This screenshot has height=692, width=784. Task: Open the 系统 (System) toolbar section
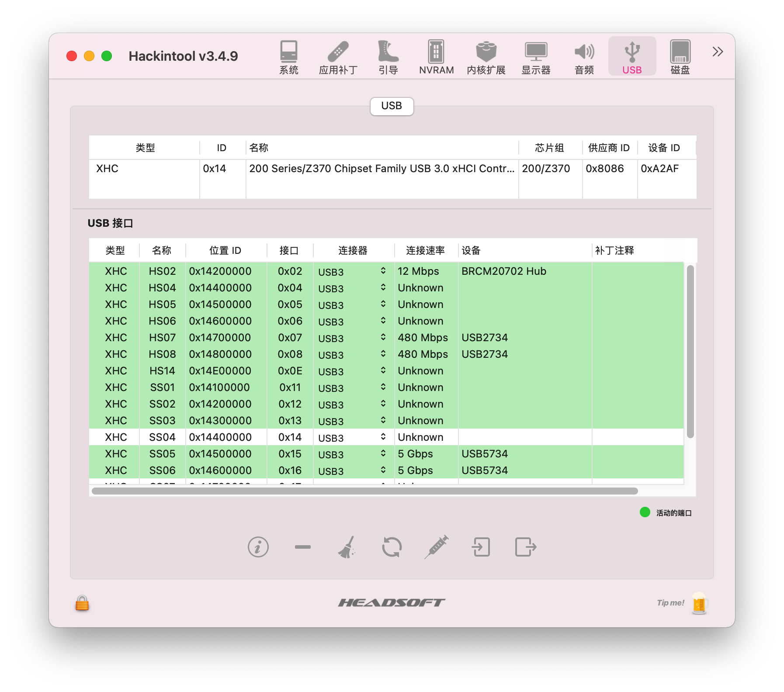[288, 57]
